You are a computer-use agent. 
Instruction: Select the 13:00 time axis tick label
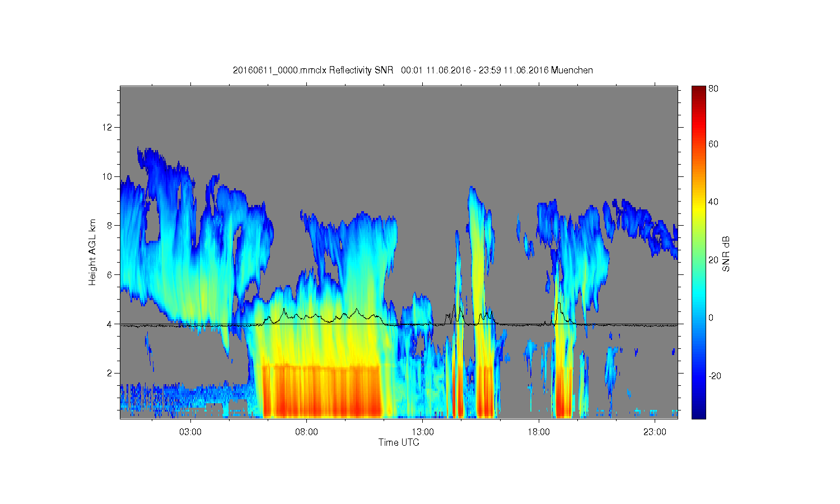tap(423, 432)
